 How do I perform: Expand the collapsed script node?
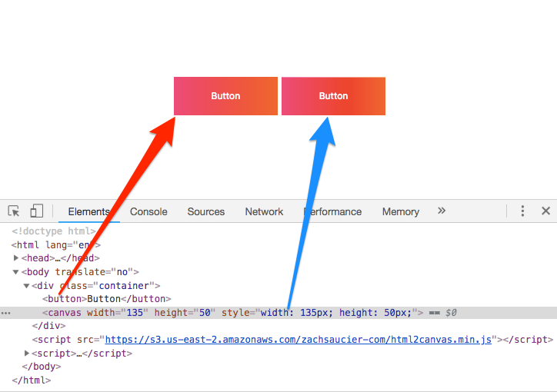[x=27, y=354]
